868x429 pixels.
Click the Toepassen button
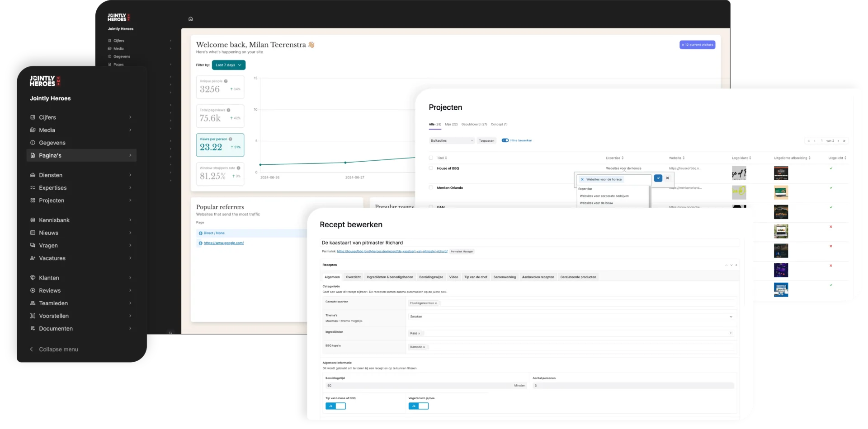(486, 140)
